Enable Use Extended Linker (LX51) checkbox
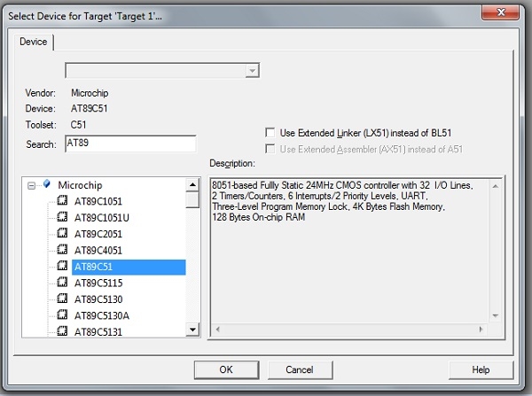 (x=270, y=133)
